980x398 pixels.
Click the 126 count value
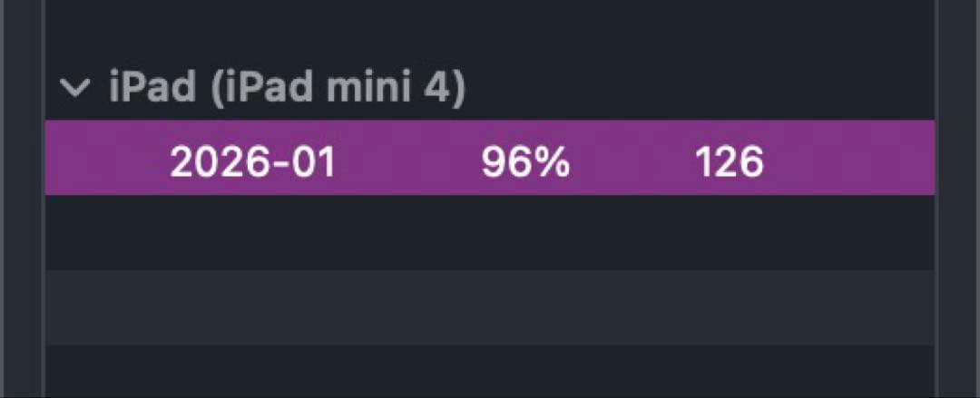[x=730, y=162]
